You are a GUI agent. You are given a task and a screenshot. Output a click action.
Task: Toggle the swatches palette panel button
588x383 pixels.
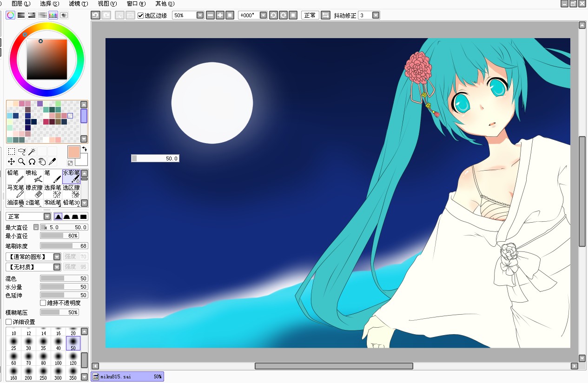click(53, 15)
